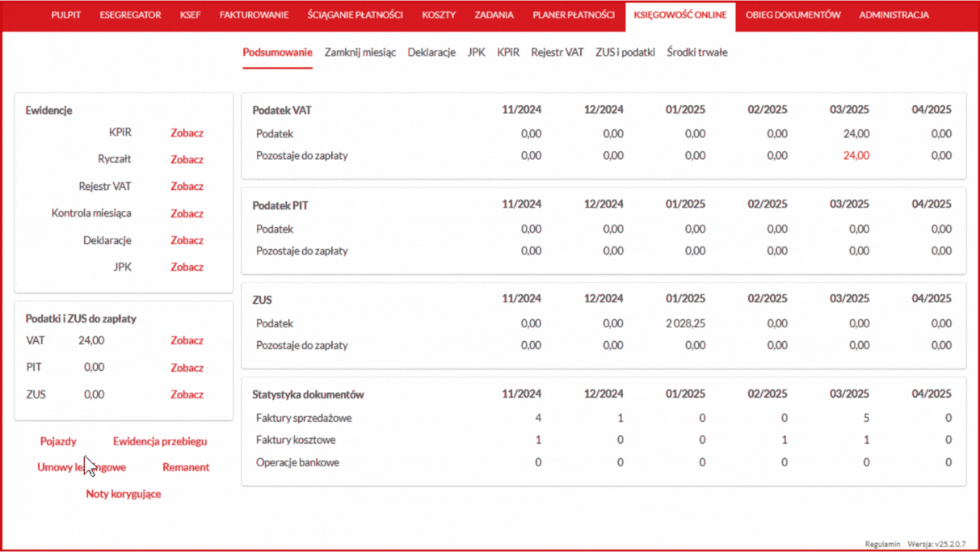The image size is (980, 552).
Task: Click ZUS table section heading
Action: [262, 300]
